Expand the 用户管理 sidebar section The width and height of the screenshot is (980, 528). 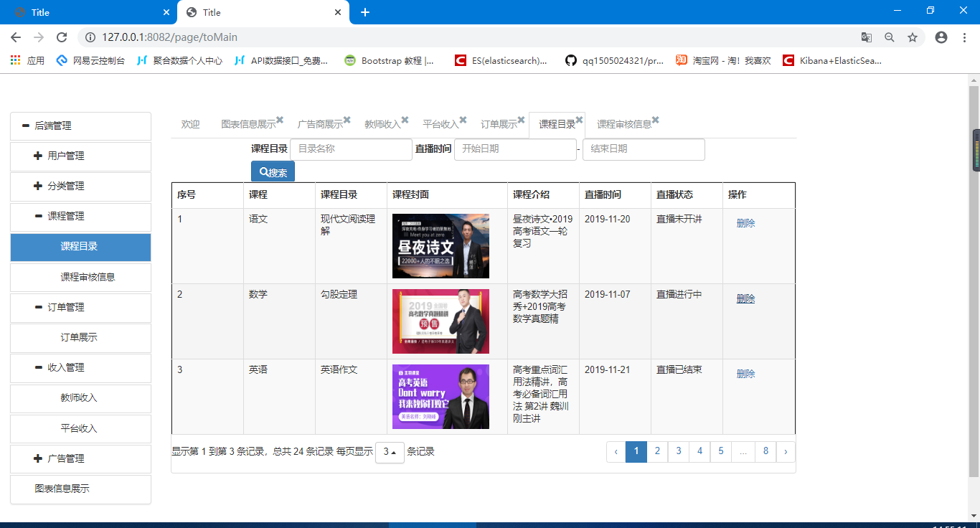tap(38, 156)
